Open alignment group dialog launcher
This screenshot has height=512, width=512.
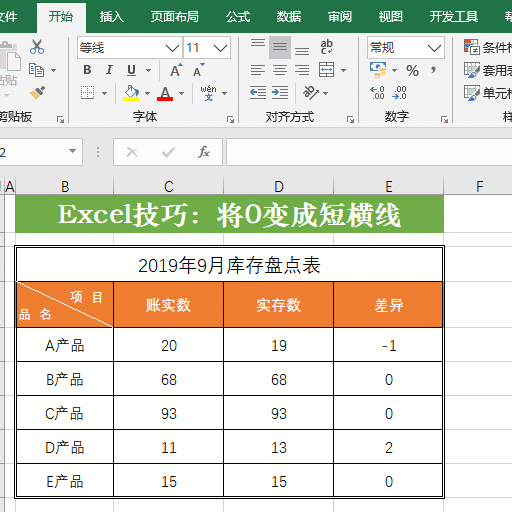click(350, 119)
